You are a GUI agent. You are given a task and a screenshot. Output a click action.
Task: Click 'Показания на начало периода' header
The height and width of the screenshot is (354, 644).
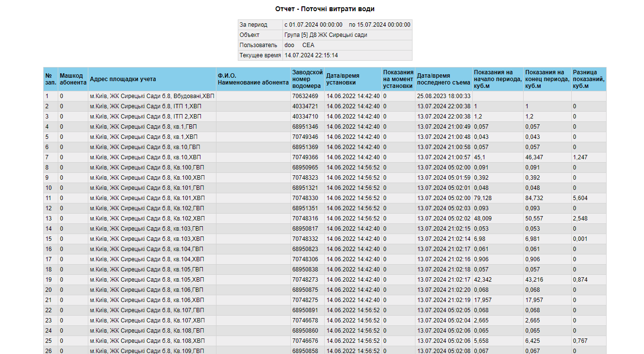498,79
